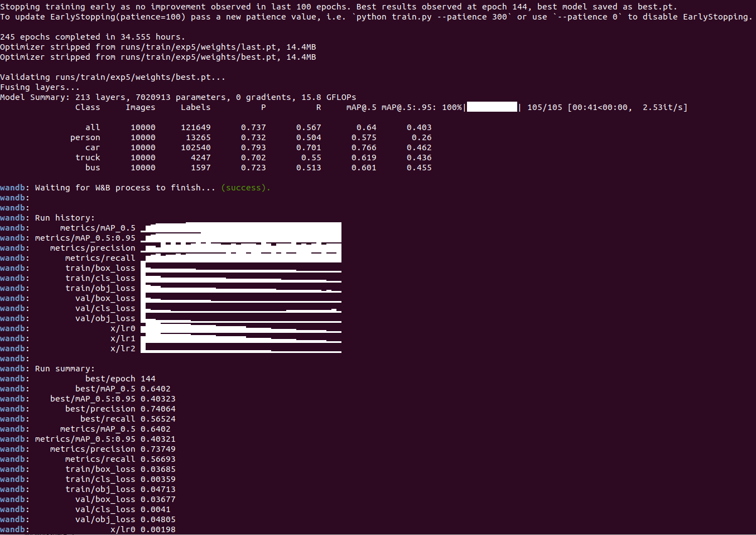Viewport: 756px width, 535px height.
Task: Click the 'Run history:' heading
Action: (65, 218)
